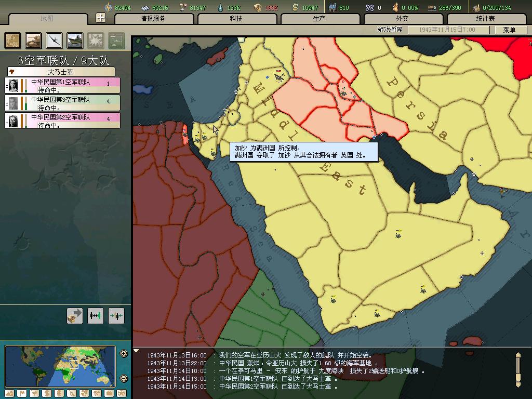
Task: Click leader portrait of 第2空军联队
Action: point(13,121)
